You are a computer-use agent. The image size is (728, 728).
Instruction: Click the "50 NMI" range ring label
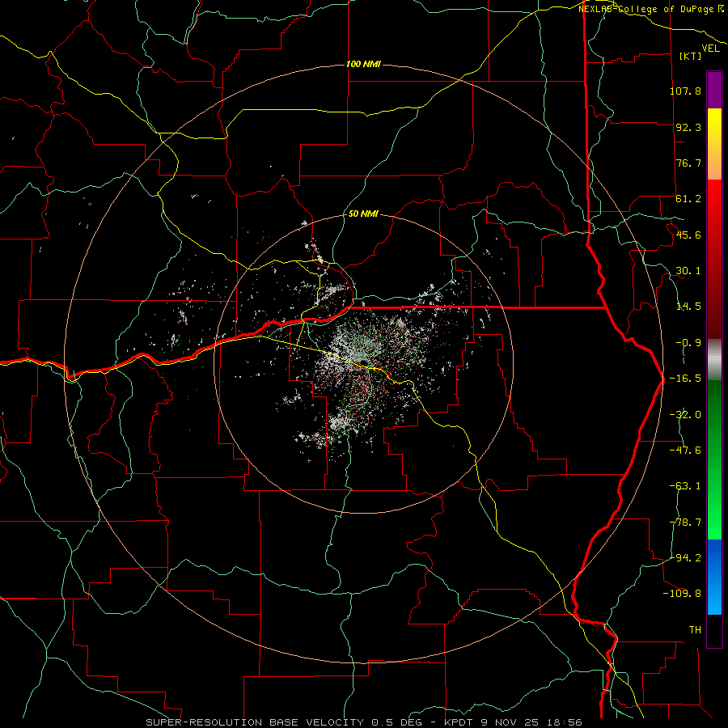click(363, 214)
